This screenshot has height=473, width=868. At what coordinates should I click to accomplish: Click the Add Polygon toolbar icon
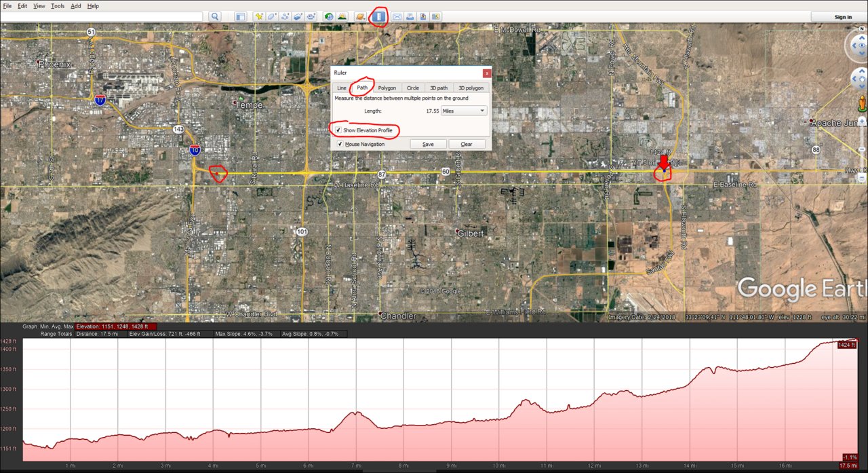coord(272,16)
